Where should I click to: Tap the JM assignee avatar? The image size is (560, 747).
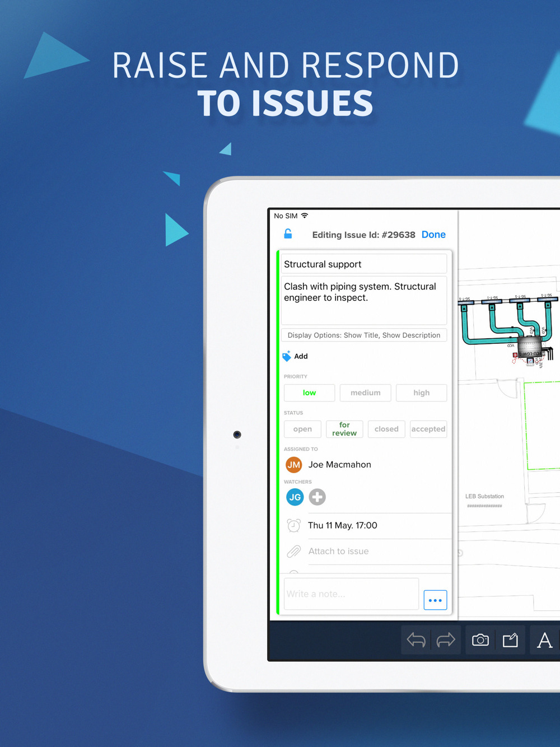click(294, 465)
